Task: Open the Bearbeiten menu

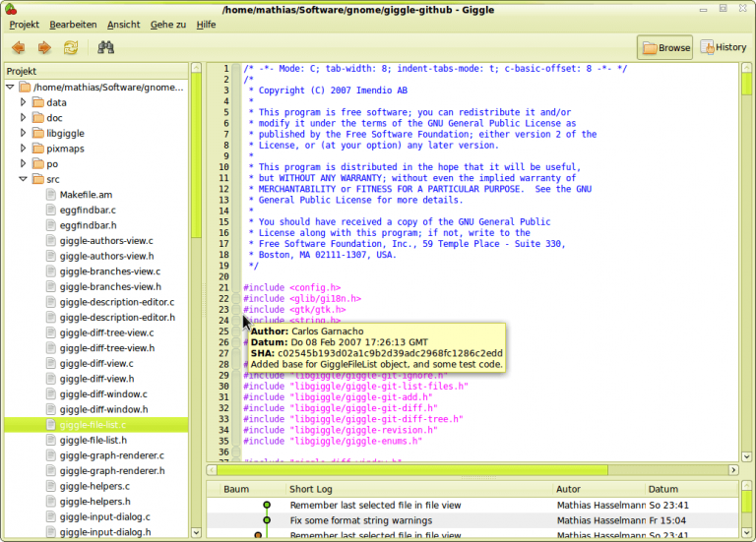Action: [x=73, y=24]
